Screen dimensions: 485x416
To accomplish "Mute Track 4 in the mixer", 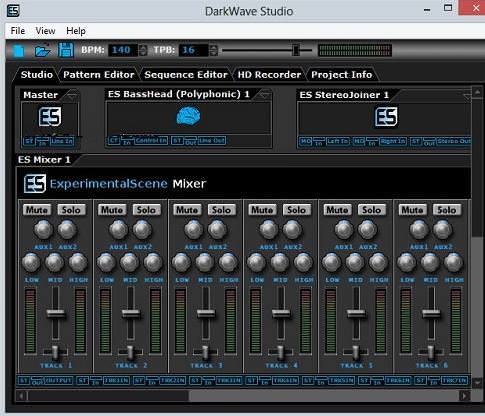I will coord(262,210).
